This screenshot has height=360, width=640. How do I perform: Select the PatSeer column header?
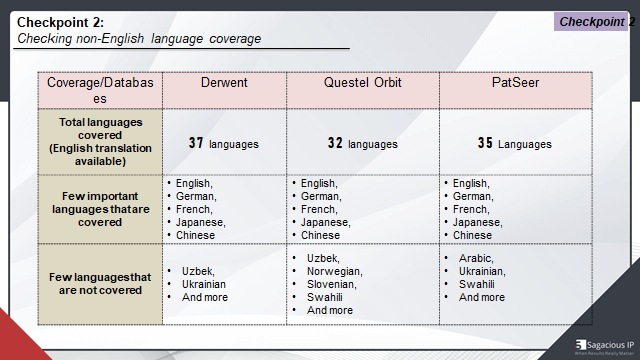coord(516,90)
